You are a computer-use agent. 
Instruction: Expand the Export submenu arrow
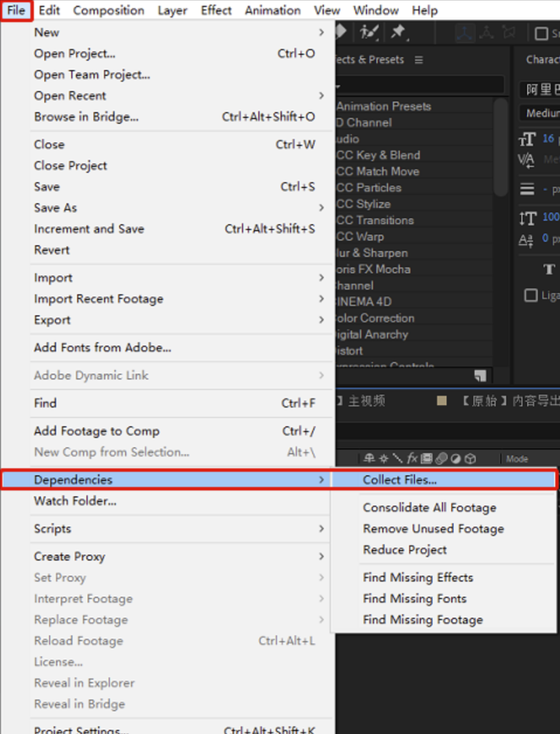pyautogui.click(x=321, y=319)
